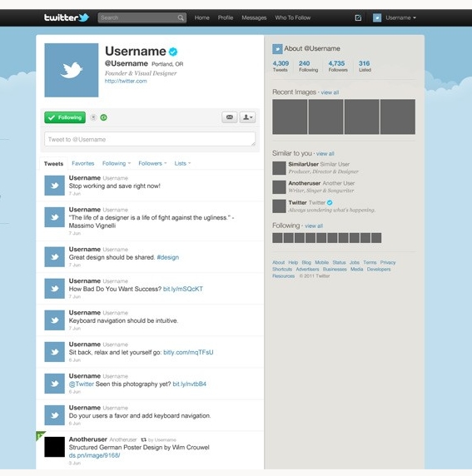Open the second Recent Images thumbnail
The image size is (472, 476).
click(x=326, y=117)
